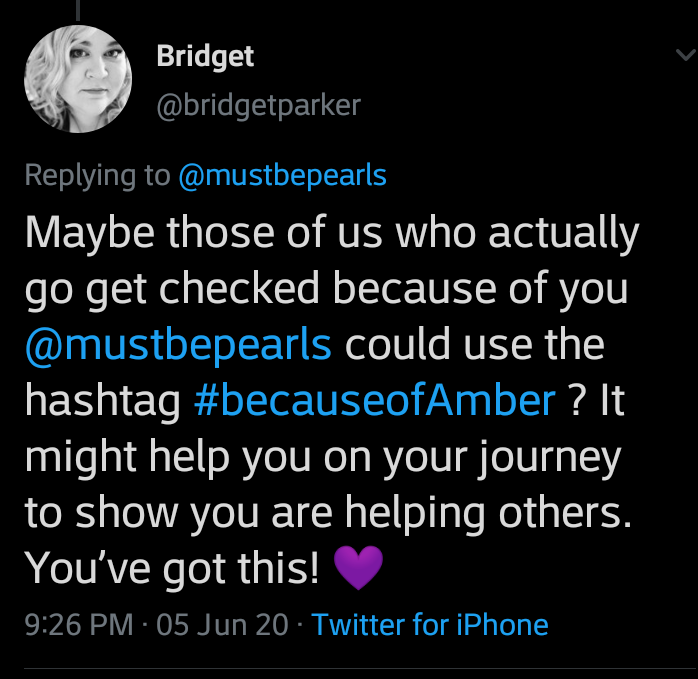
Task: Click the 9:26 PM timestamp
Action: (x=79, y=624)
